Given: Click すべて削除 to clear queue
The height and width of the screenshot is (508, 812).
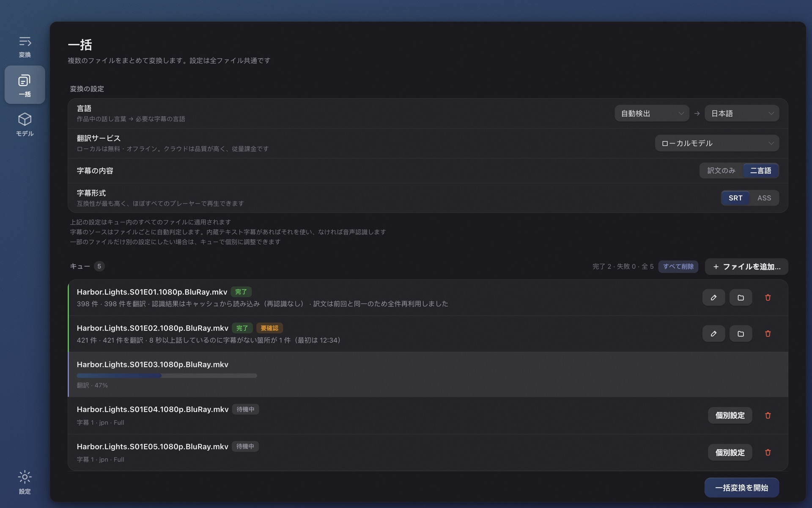Looking at the screenshot, I should (678, 266).
